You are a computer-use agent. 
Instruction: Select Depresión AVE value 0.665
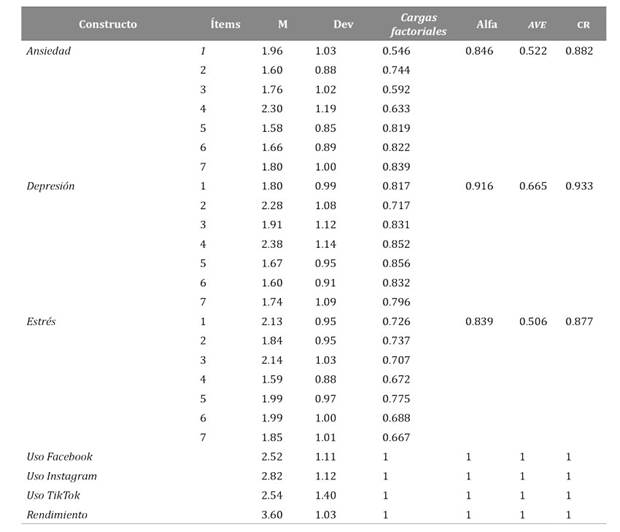click(533, 186)
